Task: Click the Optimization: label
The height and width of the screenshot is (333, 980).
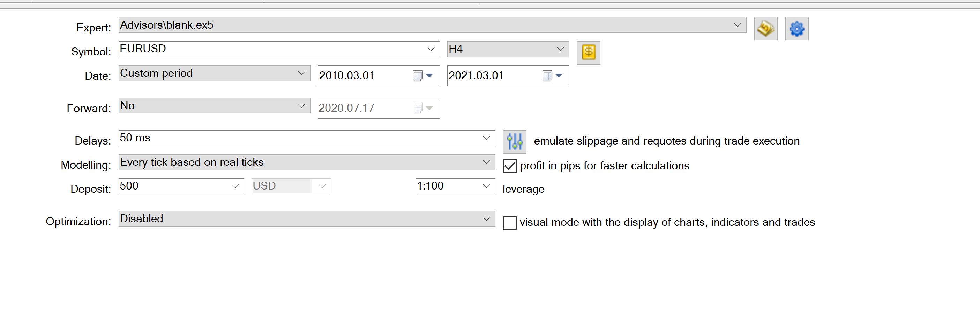Action: 78,222
